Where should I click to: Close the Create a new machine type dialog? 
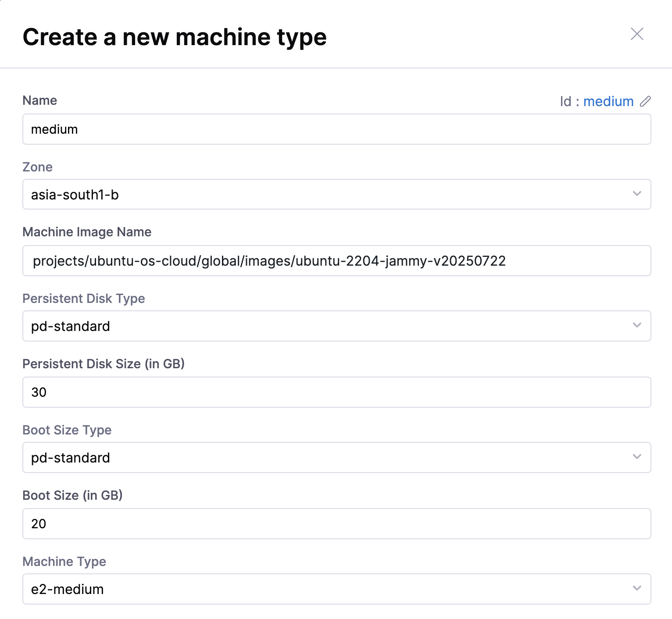point(636,34)
